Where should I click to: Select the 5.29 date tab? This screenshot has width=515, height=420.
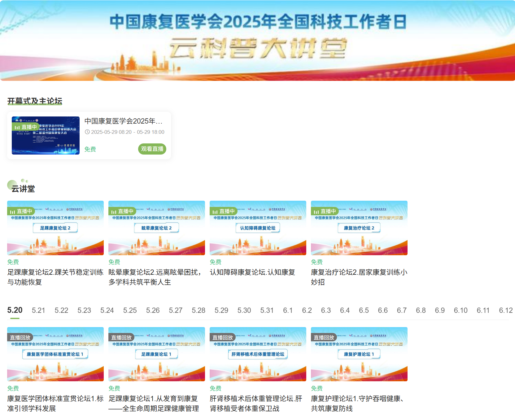[x=221, y=310]
